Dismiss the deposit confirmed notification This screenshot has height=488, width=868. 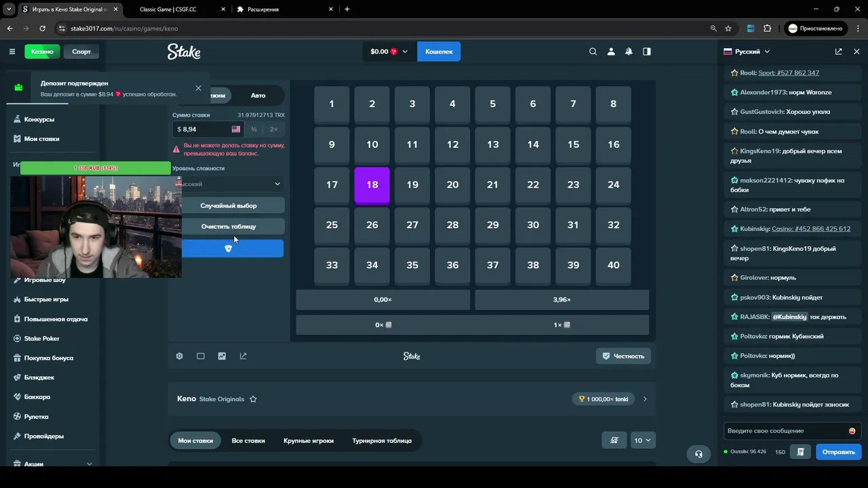(x=198, y=88)
